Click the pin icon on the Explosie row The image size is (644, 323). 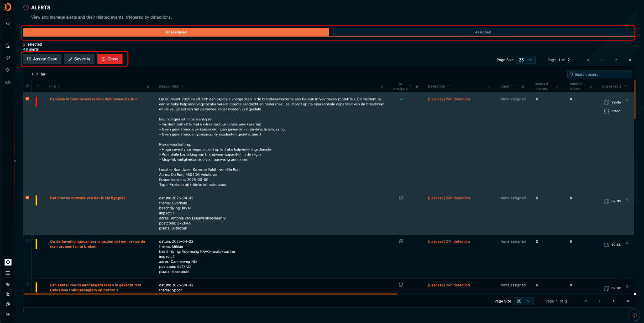628,100
